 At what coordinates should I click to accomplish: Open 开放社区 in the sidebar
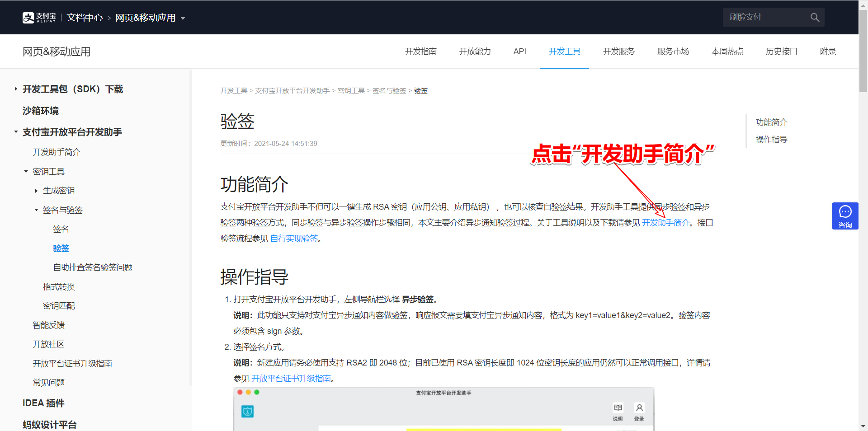[x=49, y=344]
